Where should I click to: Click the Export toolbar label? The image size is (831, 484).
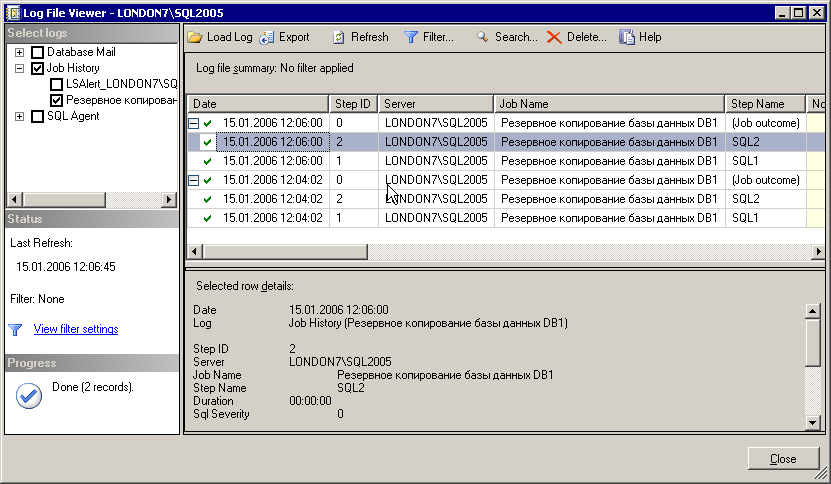pyautogui.click(x=294, y=37)
